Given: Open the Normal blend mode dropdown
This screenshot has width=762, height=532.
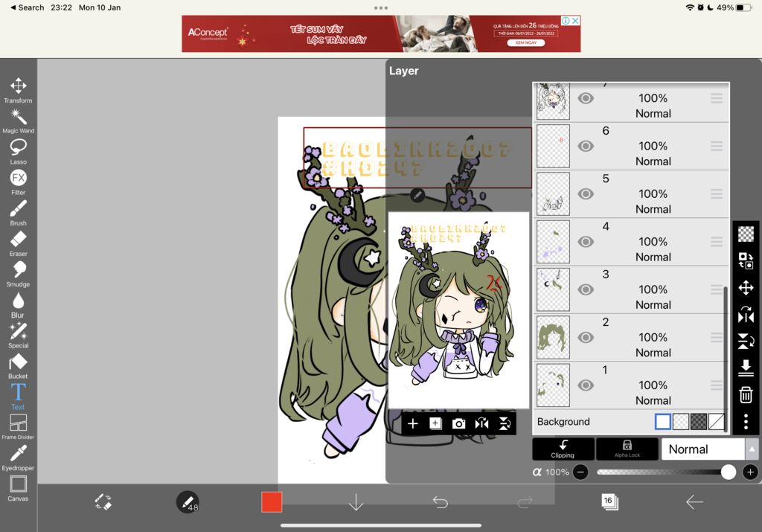Looking at the screenshot, I should (x=702, y=449).
